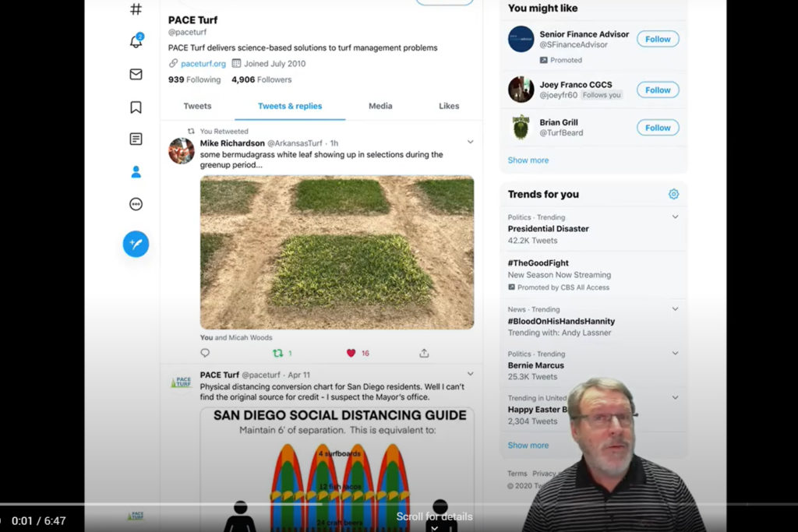View the 4,906 Followers list
The image size is (798, 532).
tap(262, 79)
